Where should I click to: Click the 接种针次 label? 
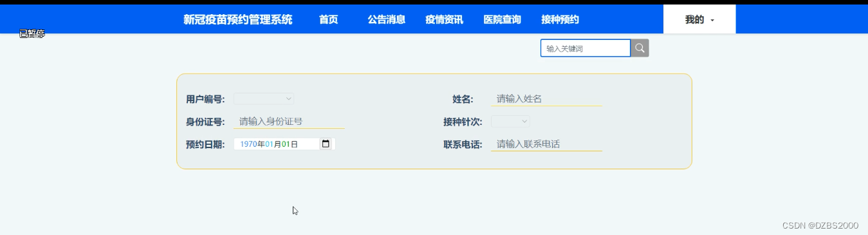tap(463, 122)
